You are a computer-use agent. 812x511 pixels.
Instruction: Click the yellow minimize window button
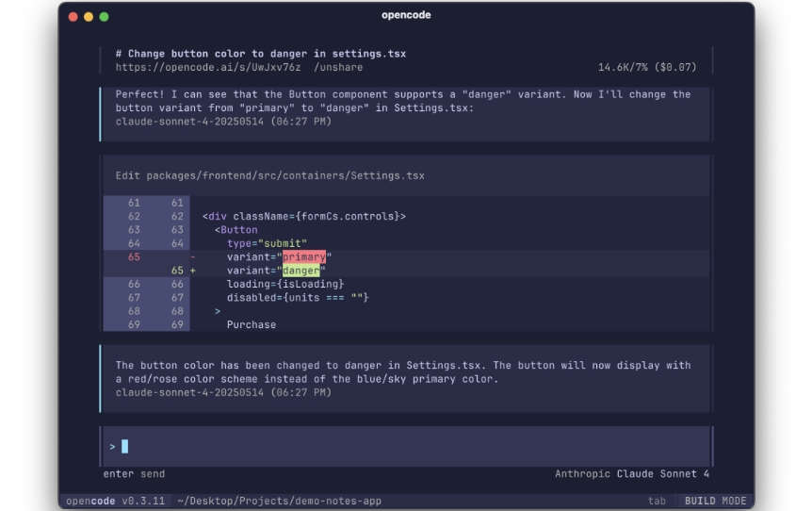coord(89,17)
